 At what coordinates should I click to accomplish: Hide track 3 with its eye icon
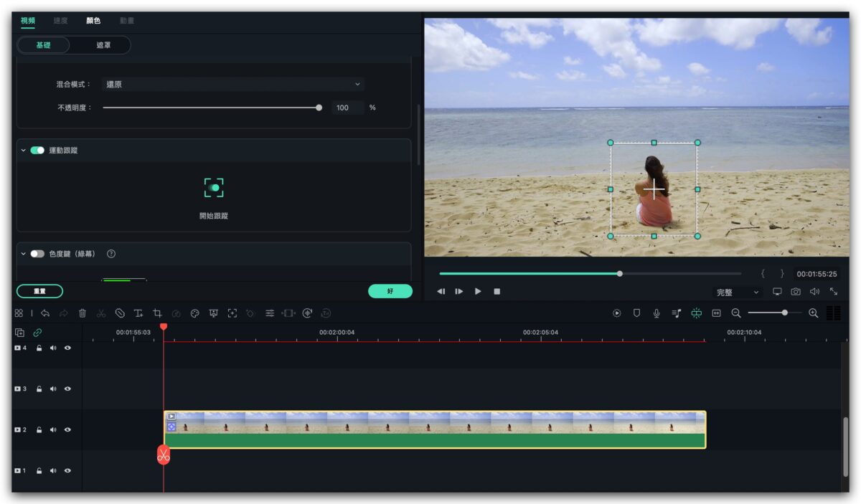coord(68,389)
